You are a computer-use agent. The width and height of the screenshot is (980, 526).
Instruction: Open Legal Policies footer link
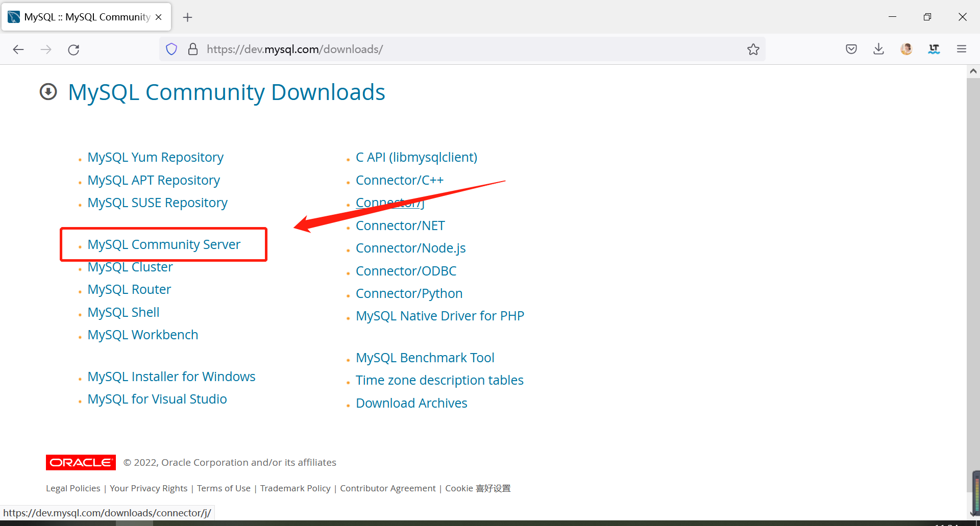click(73, 488)
